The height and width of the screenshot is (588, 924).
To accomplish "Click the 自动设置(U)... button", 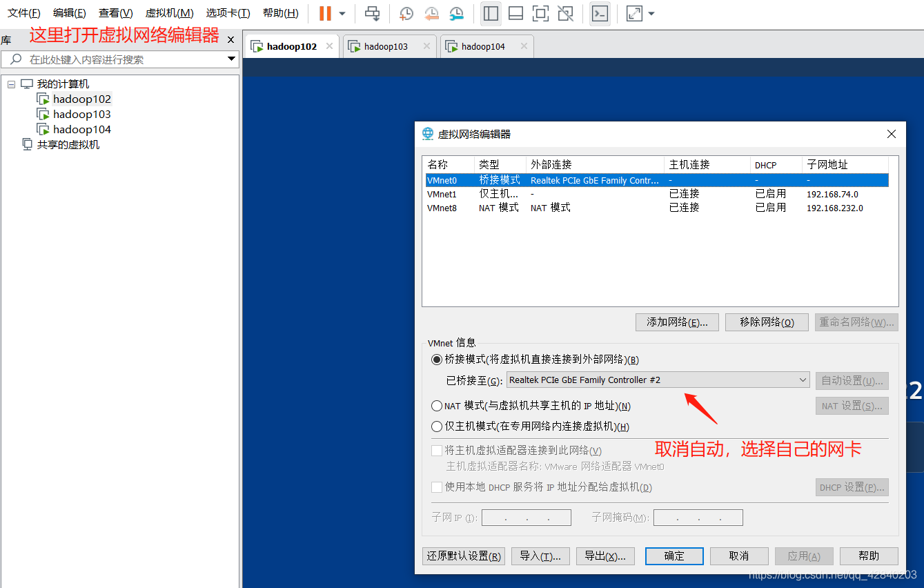I will (x=852, y=380).
